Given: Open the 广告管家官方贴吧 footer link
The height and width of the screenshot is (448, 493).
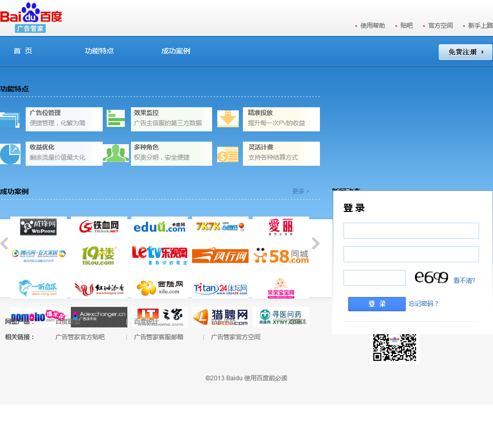Looking at the screenshot, I should point(80,337).
